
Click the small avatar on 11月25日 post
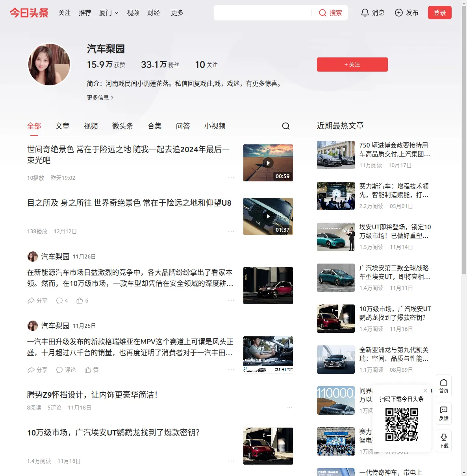(x=32, y=326)
